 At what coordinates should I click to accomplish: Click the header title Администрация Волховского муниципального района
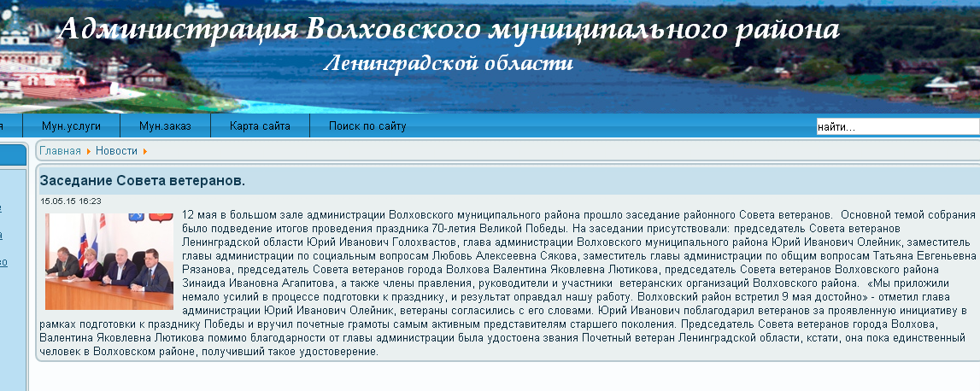coord(448,29)
